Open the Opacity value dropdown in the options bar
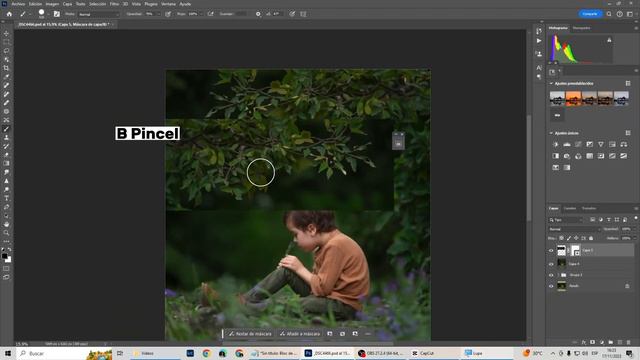Screen dimensions: 640x360 coord(158,14)
